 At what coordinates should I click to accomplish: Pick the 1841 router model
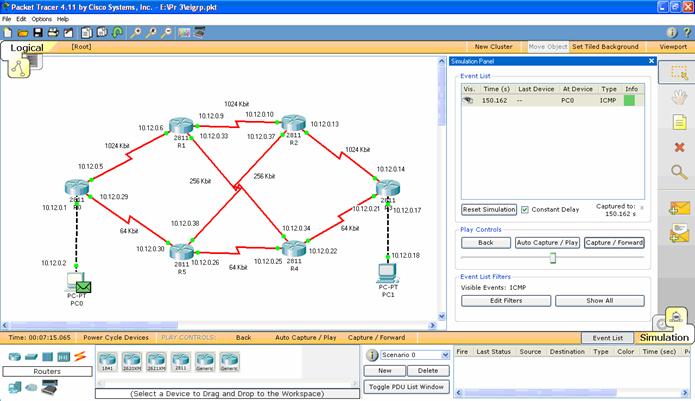[x=106, y=360]
